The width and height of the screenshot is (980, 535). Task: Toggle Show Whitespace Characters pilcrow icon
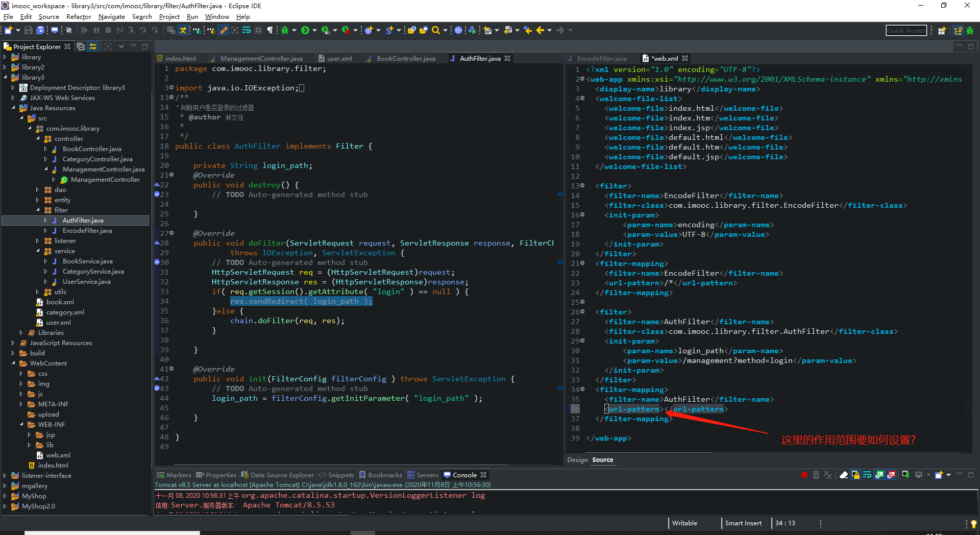click(270, 31)
